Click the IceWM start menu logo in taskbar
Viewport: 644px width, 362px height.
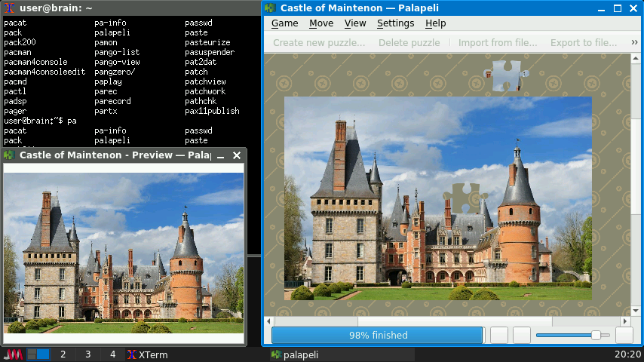pyautogui.click(x=13, y=354)
